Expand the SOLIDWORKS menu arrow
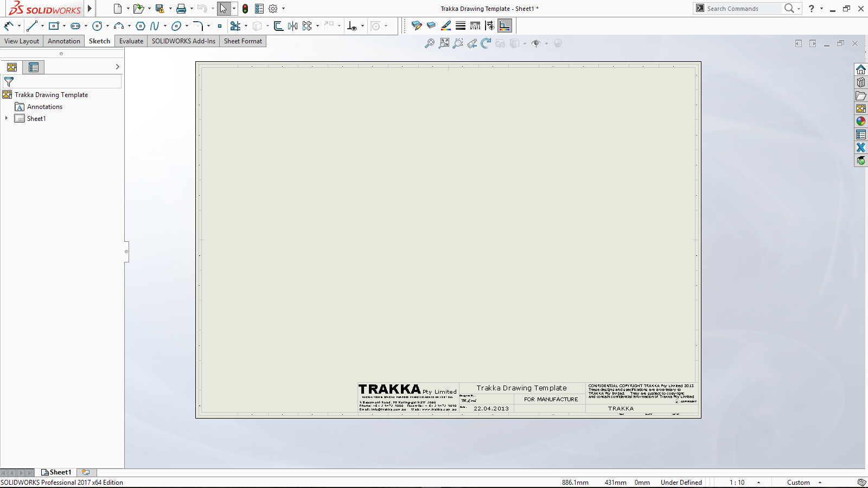The height and width of the screenshot is (488, 868). point(90,9)
